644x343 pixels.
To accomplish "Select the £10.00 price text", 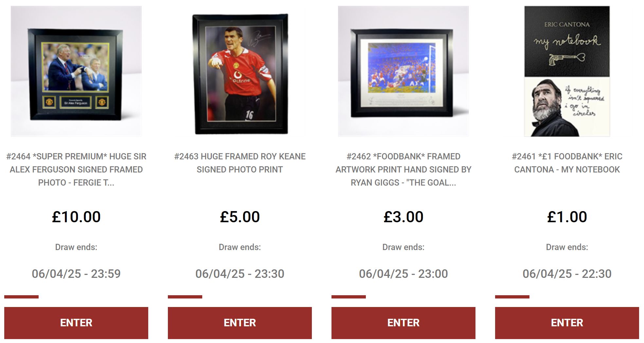I will (x=76, y=217).
